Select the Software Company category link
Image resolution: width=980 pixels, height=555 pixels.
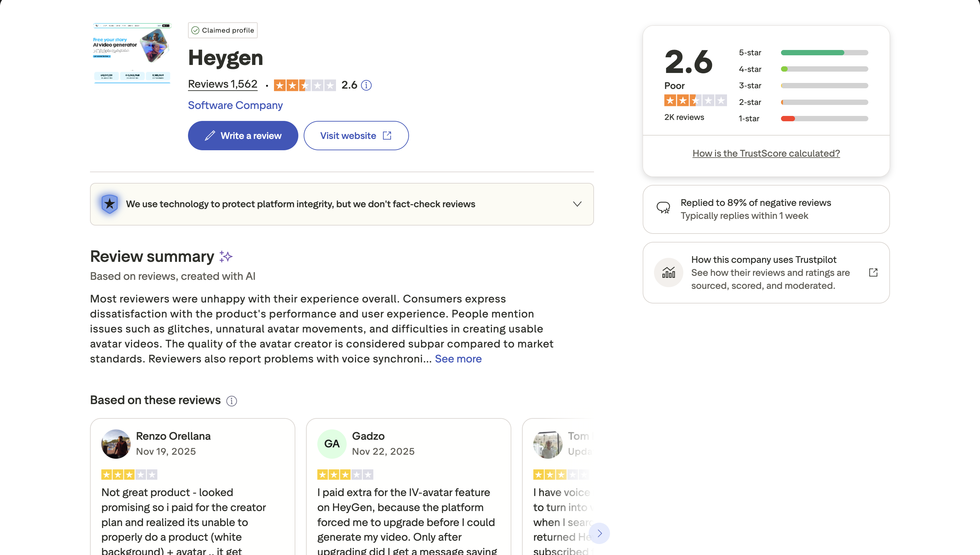click(x=235, y=105)
